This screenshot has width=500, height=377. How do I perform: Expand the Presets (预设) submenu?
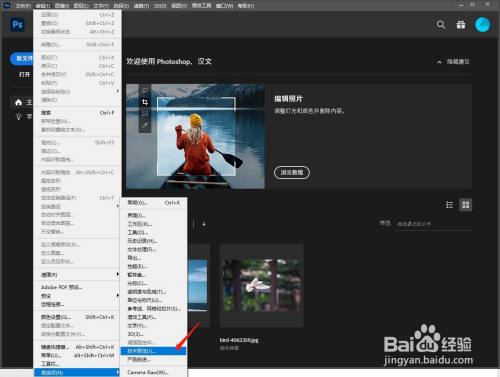pos(77,296)
